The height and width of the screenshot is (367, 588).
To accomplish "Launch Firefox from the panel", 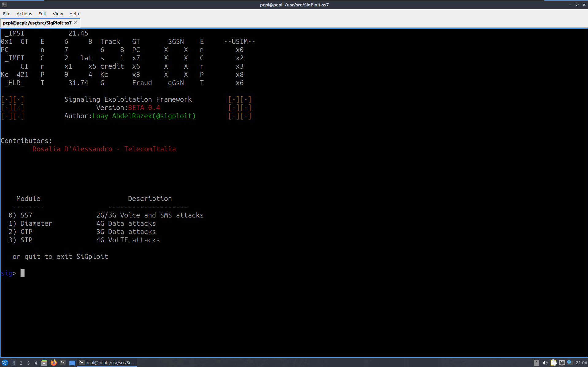I will [54, 363].
